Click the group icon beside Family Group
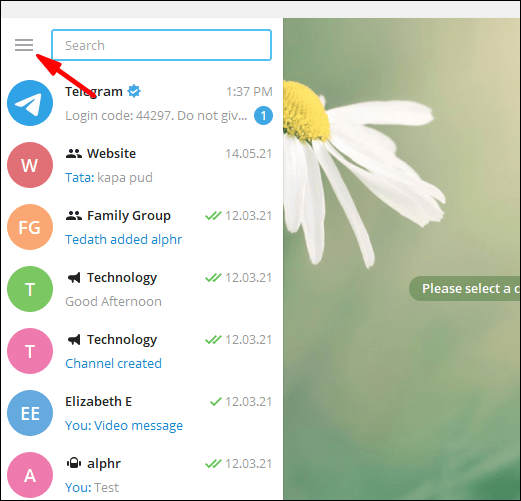 [74, 216]
